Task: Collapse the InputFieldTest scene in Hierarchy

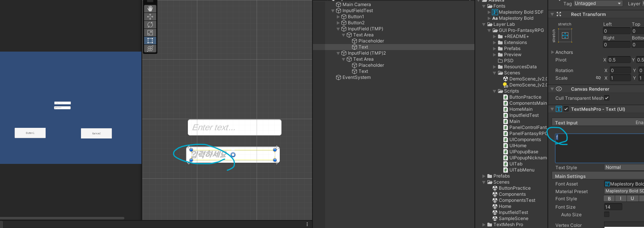Action: click(x=333, y=11)
